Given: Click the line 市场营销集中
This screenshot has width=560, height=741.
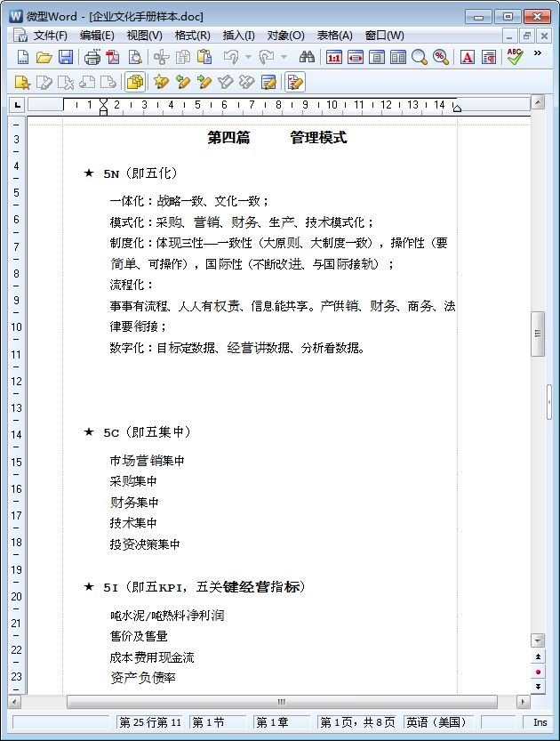Looking at the screenshot, I should pyautogui.click(x=147, y=460).
